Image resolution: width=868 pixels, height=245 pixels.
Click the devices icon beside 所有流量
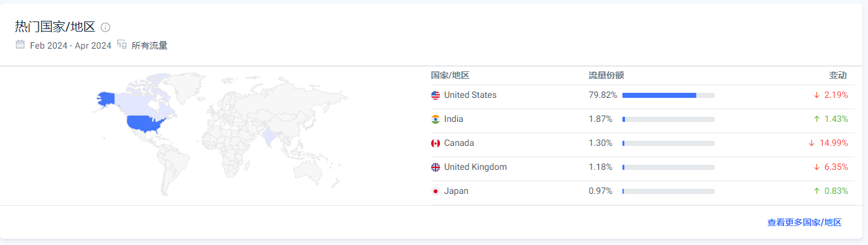(x=122, y=45)
